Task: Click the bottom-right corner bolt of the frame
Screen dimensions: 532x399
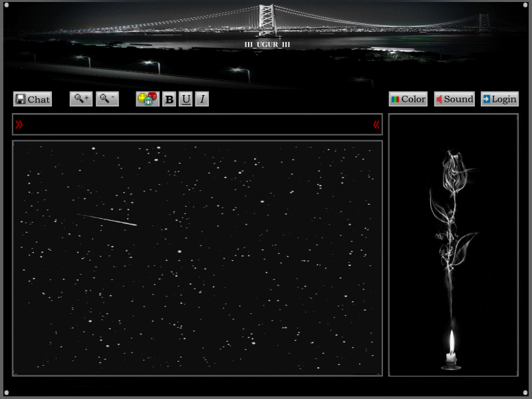Action: (525, 392)
